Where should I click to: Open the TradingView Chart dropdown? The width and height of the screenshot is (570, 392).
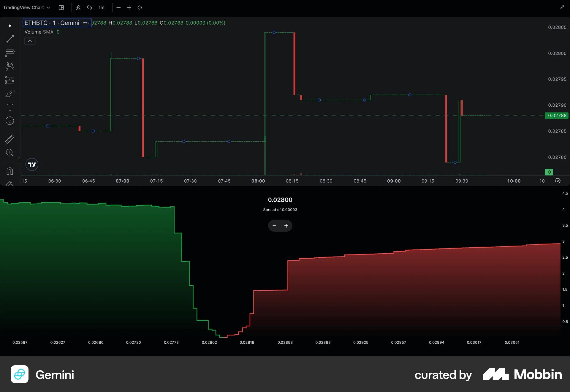[26, 7]
